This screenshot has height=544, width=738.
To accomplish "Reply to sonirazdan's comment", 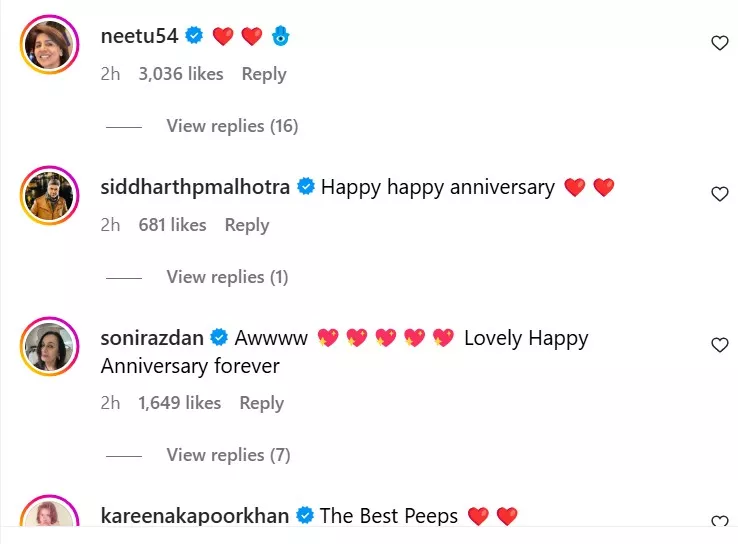I will [x=262, y=403].
